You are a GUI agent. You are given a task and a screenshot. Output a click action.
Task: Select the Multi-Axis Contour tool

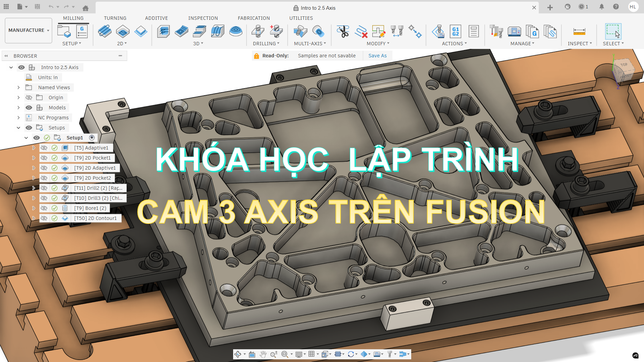point(318,32)
